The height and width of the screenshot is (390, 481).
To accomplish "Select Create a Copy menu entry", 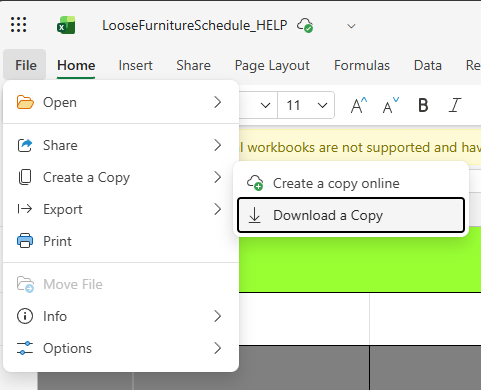I will (121, 177).
